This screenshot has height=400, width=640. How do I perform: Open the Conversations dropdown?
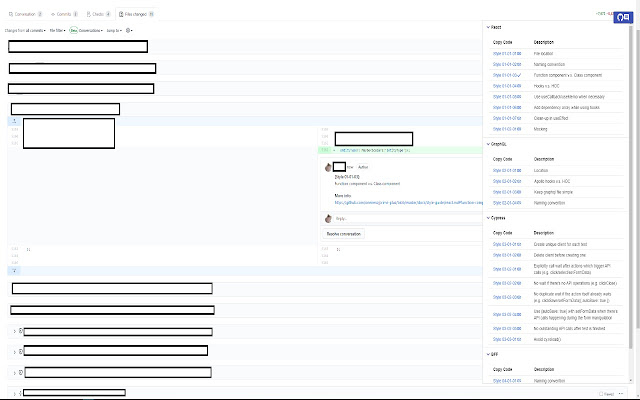pyautogui.click(x=90, y=31)
